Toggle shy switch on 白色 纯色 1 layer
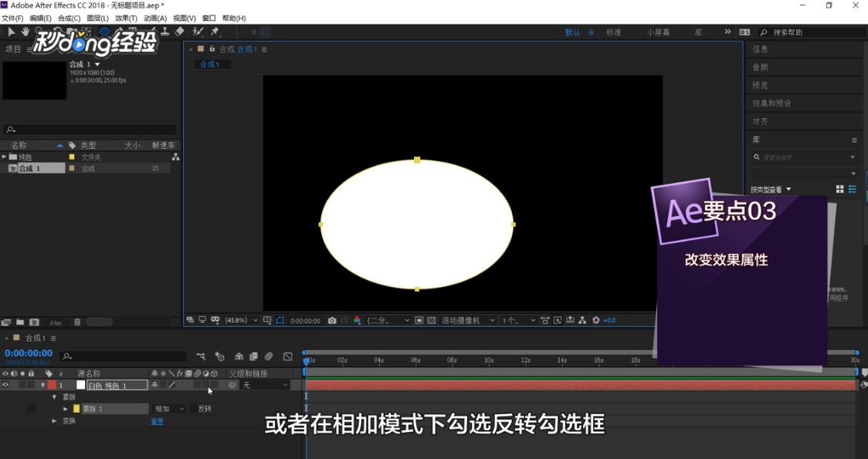Viewport: 868px width, 459px height. coord(155,385)
